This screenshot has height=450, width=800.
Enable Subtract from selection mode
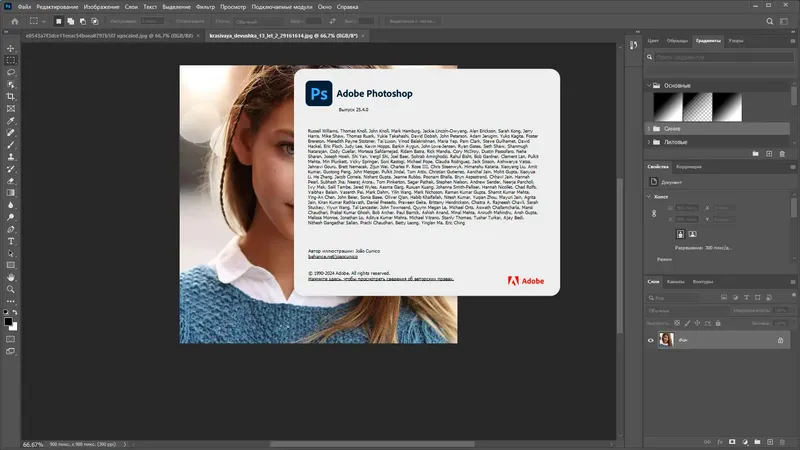(x=83, y=21)
